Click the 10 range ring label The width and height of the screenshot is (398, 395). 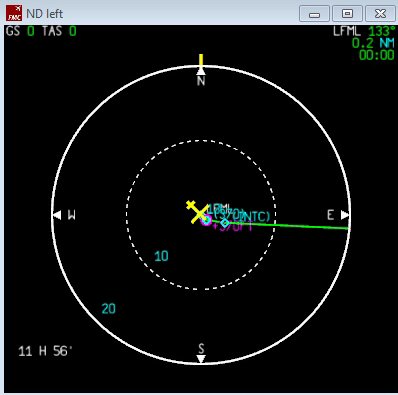pyautogui.click(x=161, y=256)
